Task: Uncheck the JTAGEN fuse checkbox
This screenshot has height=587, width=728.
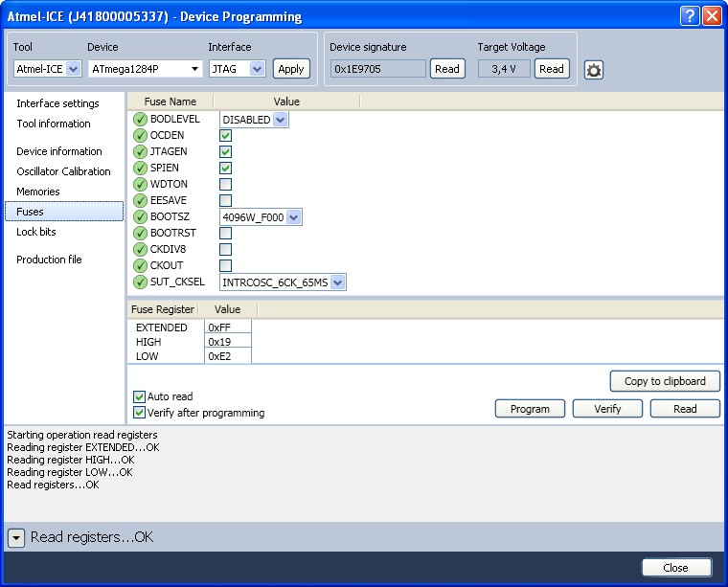Action: point(226,151)
